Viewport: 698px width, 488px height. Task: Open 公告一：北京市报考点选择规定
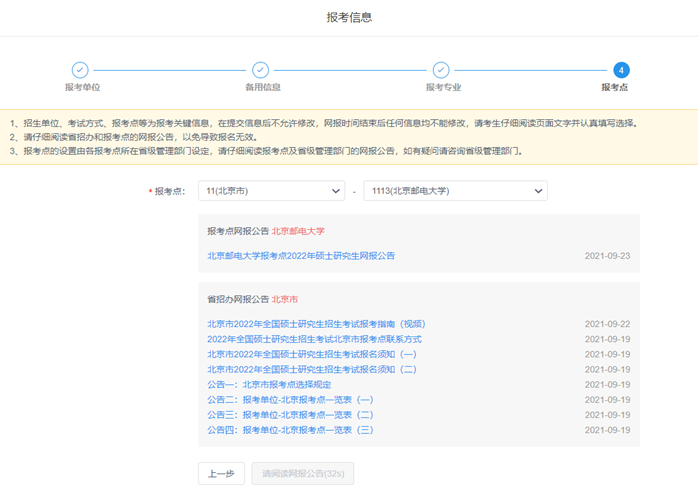click(x=269, y=384)
